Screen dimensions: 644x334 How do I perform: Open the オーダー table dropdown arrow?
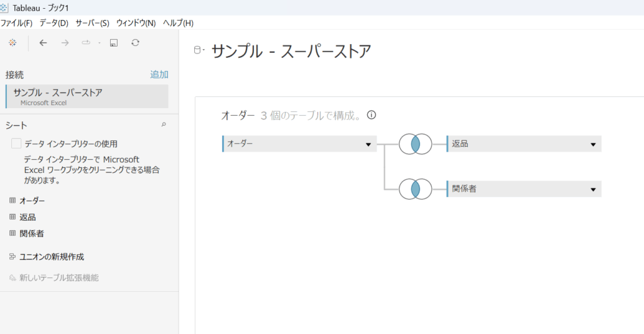tap(368, 145)
